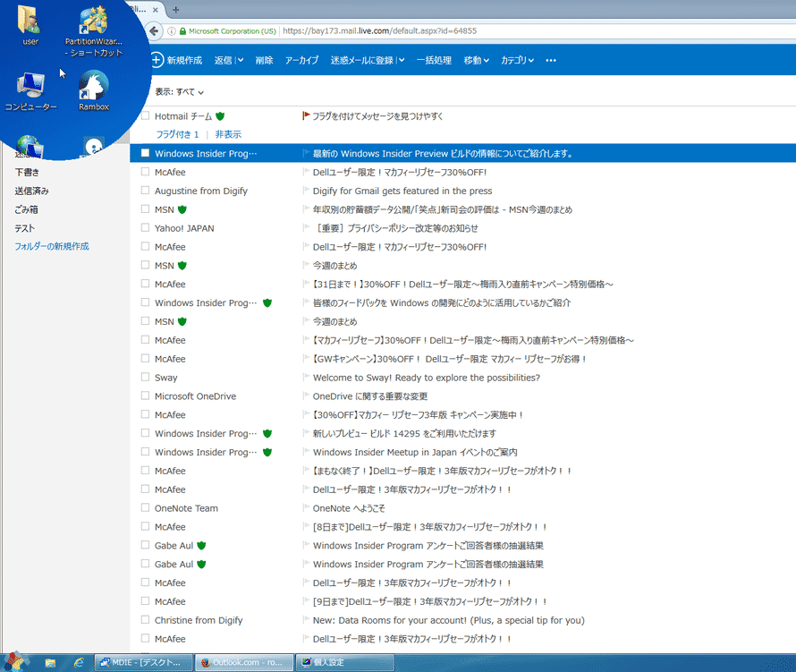
Task: Flag the OneNote Team message
Action: tap(306, 507)
